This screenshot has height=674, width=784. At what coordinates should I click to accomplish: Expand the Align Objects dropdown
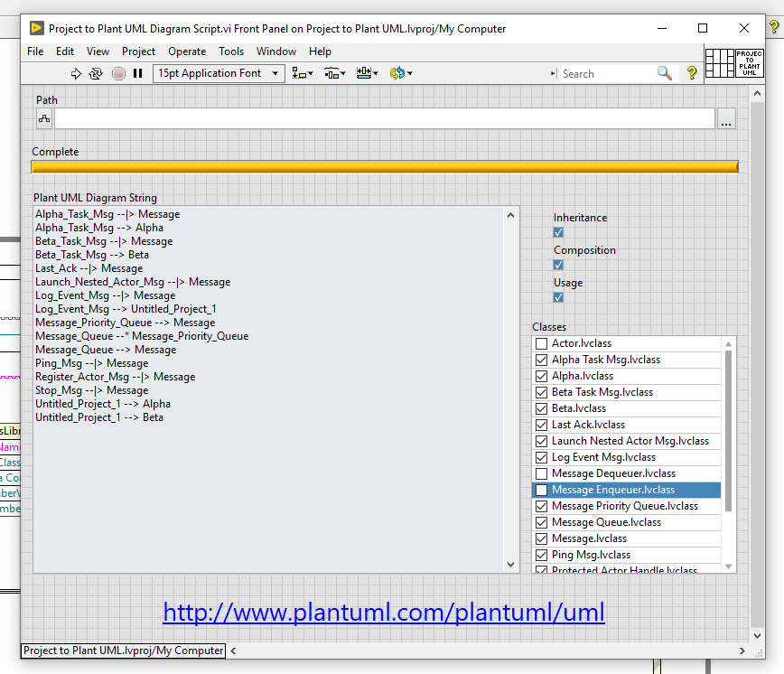(x=303, y=73)
